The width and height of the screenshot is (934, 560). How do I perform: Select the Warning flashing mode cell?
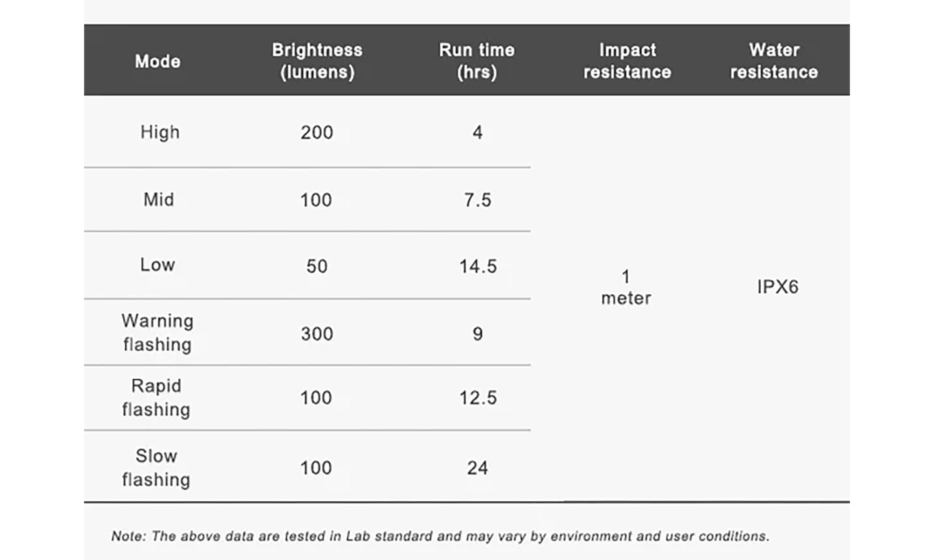[x=157, y=333]
